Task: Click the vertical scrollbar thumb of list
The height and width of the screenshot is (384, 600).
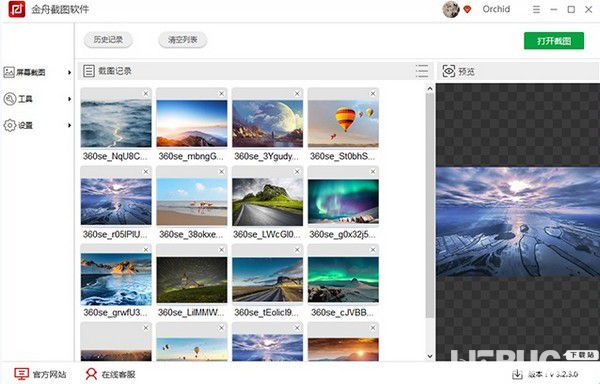Action: tap(430, 206)
